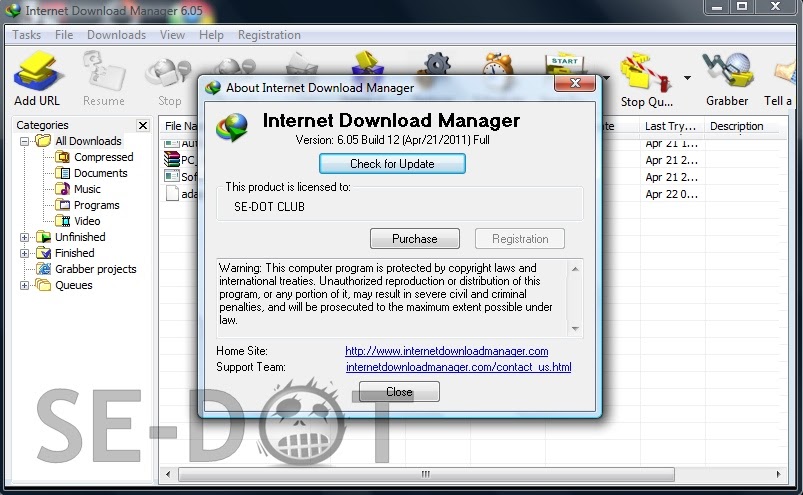This screenshot has width=803, height=495.
Task: Click the Options gear icon in toolbar
Action: tap(437, 63)
